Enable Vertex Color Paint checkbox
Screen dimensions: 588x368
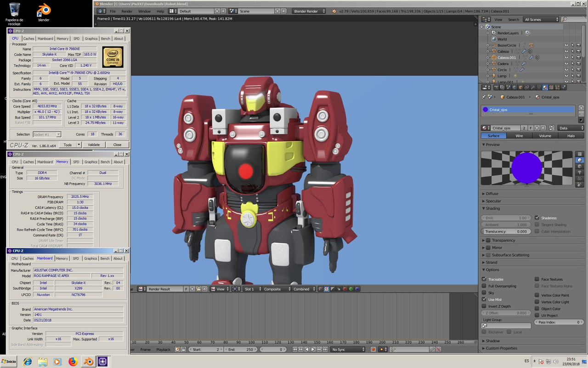coord(537,295)
